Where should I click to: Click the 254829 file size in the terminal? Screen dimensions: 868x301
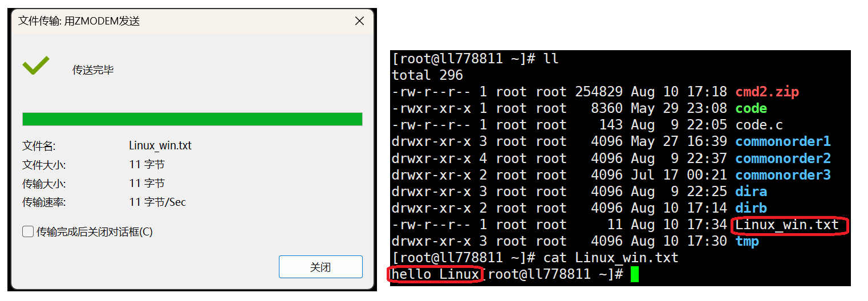tap(599, 92)
